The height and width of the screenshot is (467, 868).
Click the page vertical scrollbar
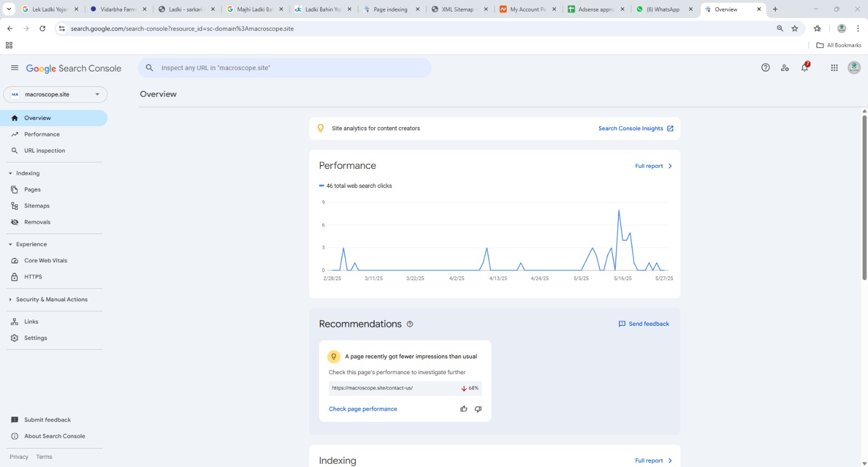pyautogui.click(x=864, y=198)
